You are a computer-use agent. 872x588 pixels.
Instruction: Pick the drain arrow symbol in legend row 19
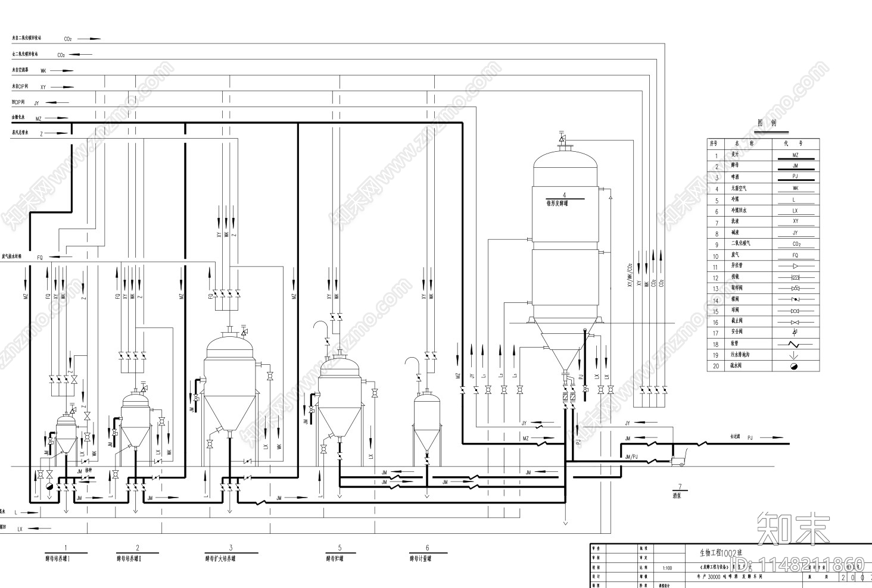coord(795,355)
